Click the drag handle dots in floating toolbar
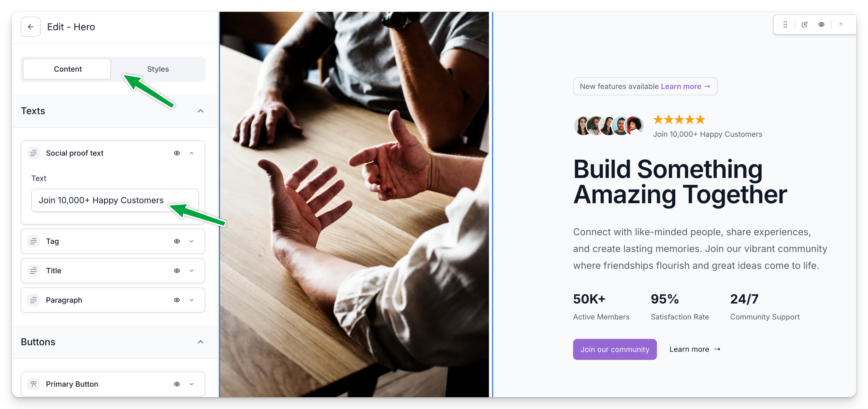 (785, 24)
